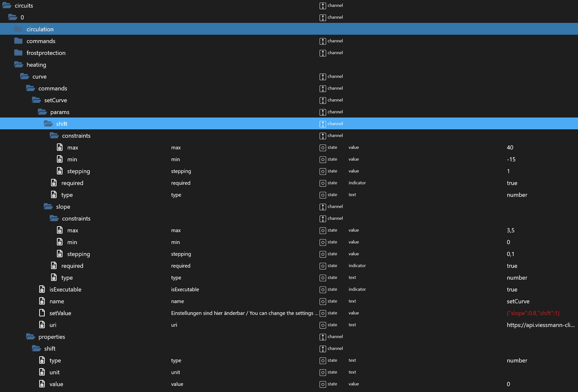This screenshot has height=392, width=578.
Task: Click the min value showing -15
Action: (x=511, y=159)
